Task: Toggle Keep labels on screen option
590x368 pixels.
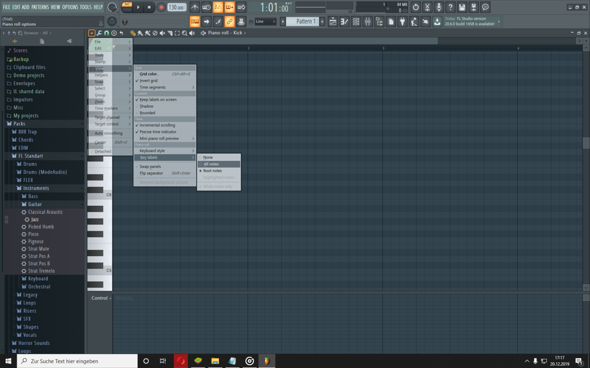Action: (165, 99)
